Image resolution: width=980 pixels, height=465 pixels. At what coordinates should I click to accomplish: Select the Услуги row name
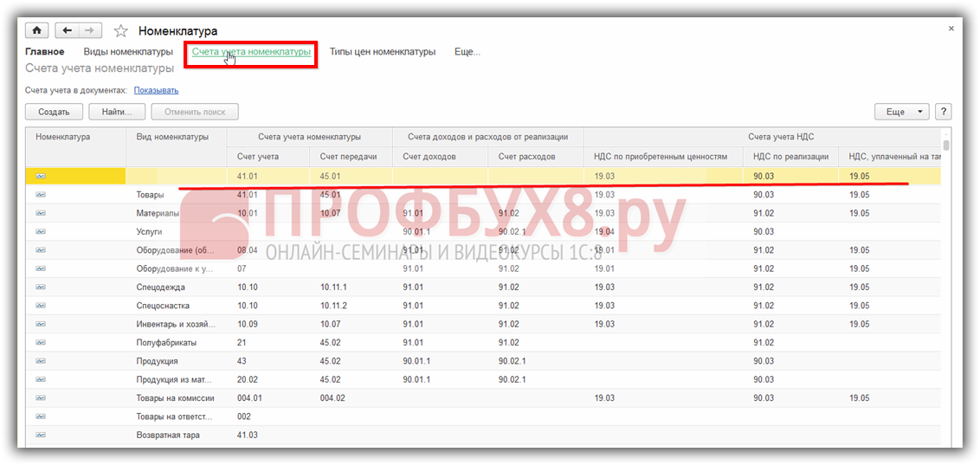click(x=150, y=231)
